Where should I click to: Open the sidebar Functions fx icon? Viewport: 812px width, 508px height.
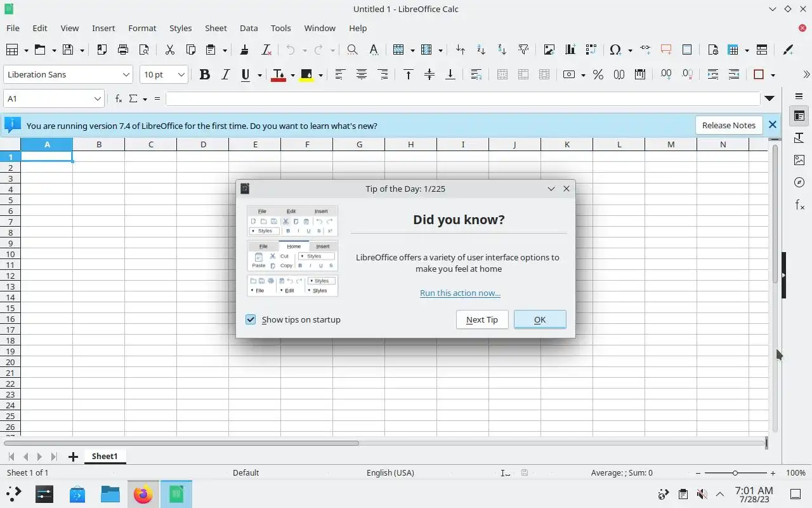click(x=799, y=204)
